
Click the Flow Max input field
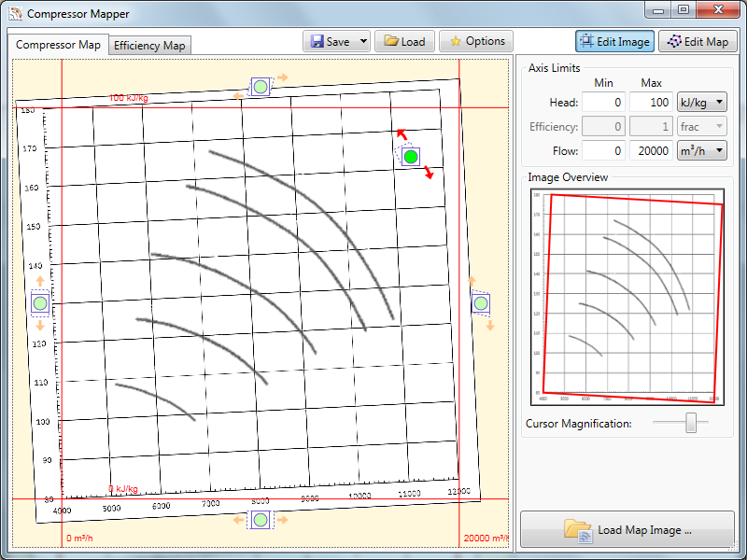pos(651,151)
